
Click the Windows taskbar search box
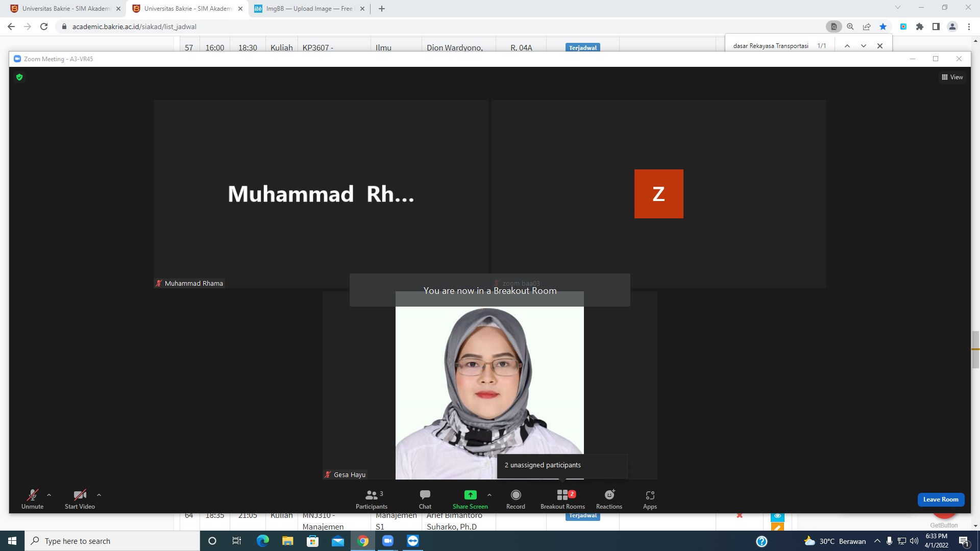pos(112,541)
